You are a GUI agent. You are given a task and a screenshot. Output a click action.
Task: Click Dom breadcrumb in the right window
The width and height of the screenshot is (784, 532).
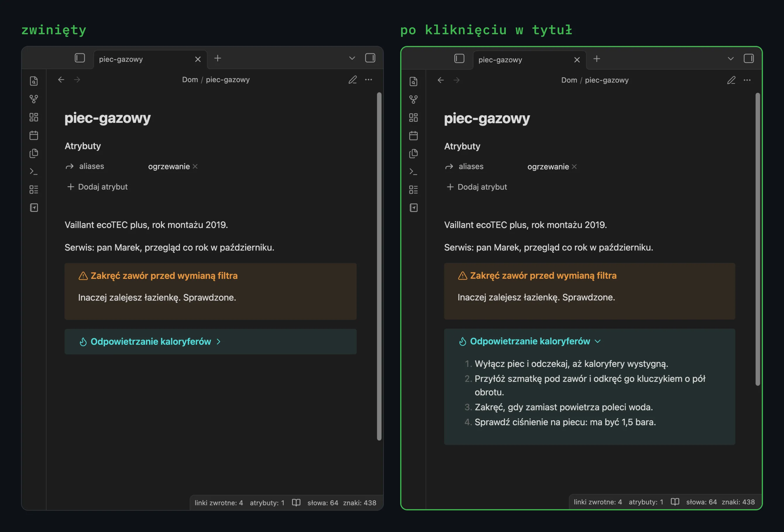[x=569, y=80]
